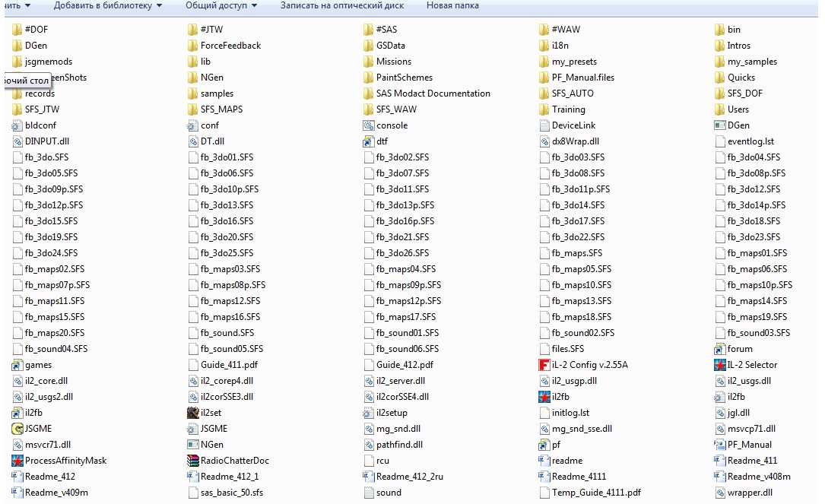Select the PF_Manual.files folder
Viewport: 825px width, 504px height.
[576, 78]
